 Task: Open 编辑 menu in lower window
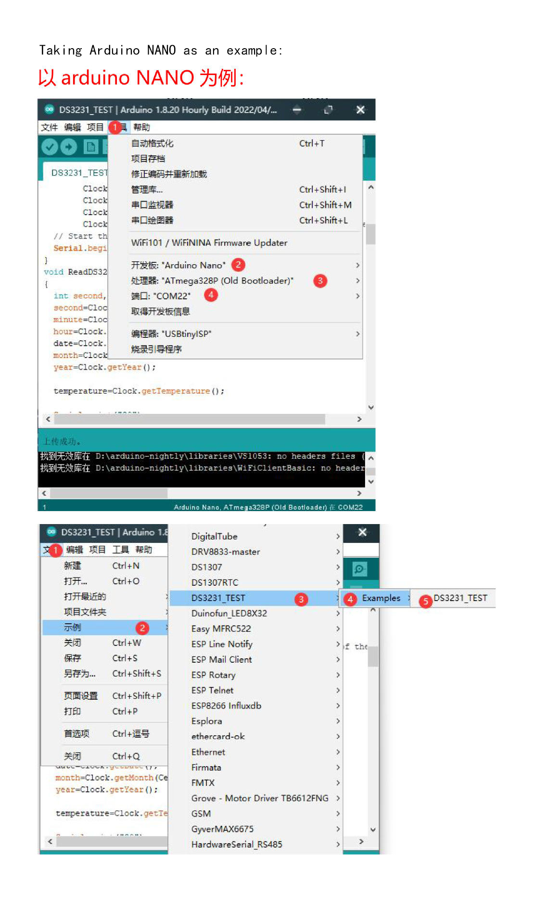point(75,550)
